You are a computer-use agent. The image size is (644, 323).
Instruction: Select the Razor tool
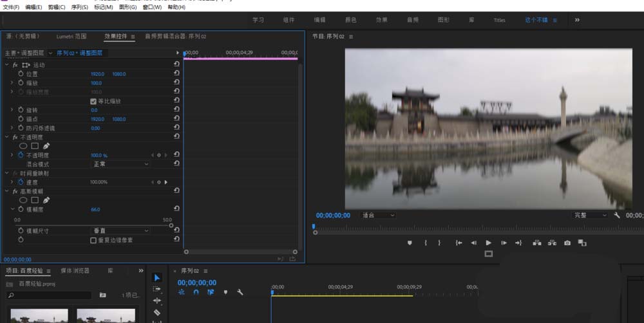[x=157, y=312]
